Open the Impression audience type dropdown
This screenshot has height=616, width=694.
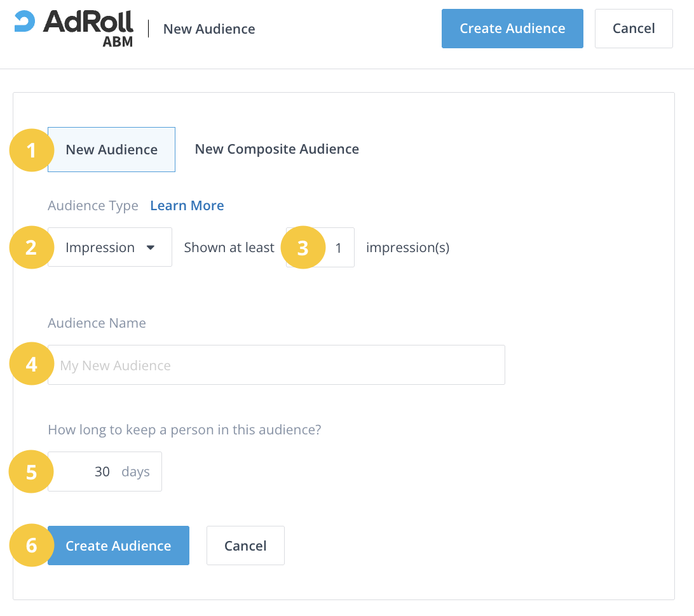110,248
